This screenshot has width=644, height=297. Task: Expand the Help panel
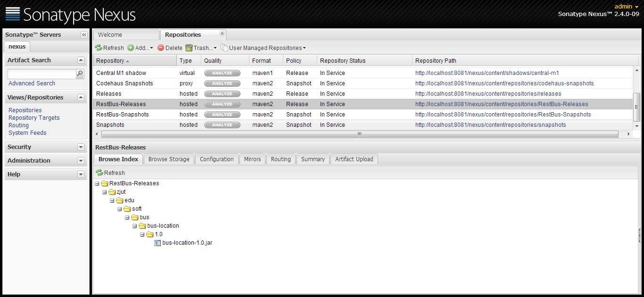point(81,174)
